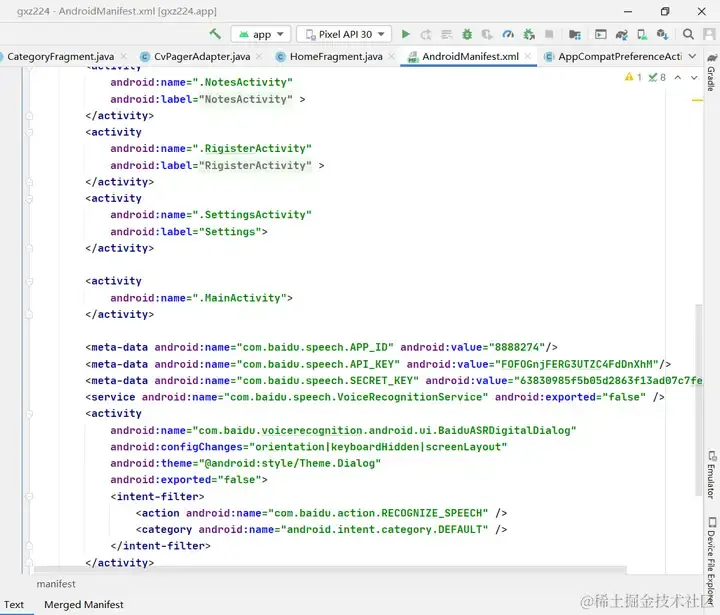Open the Emulator tool window
720x615 pixels.
coord(711,475)
